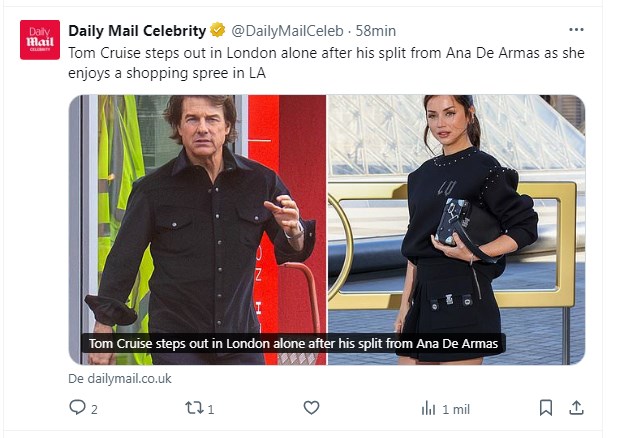Image resolution: width=620 pixels, height=438 pixels.
Task: Click the gold verified badge
Action: point(216,31)
